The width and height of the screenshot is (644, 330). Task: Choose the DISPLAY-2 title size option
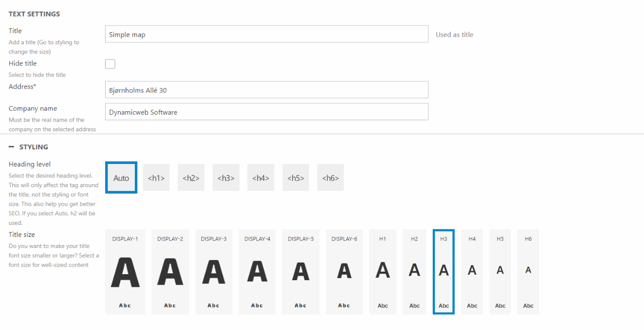pyautogui.click(x=170, y=272)
